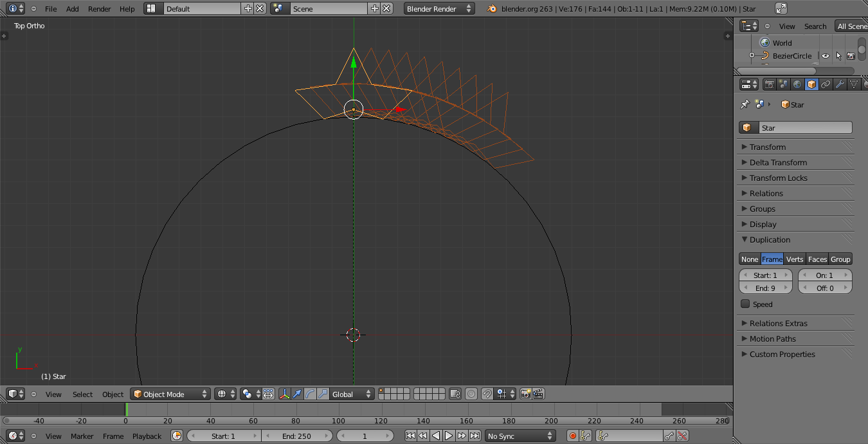Toggle proportional editing circle icon
This screenshot has height=444, width=868.
point(471,394)
